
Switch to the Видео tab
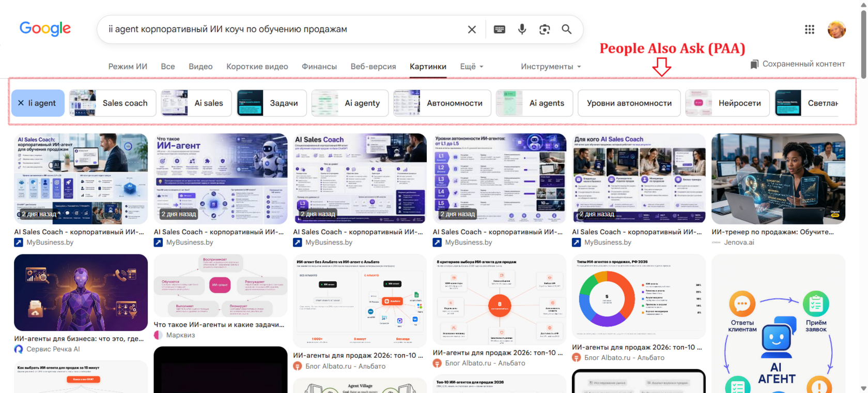point(200,67)
